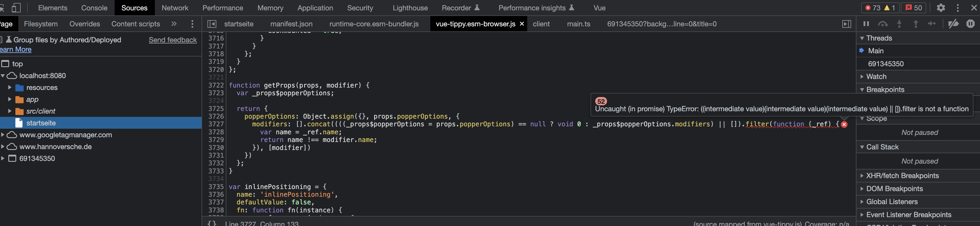The image size is (980, 226).
Task: Expand Event Listener Breakpoints section
Action: pyautogui.click(x=862, y=214)
